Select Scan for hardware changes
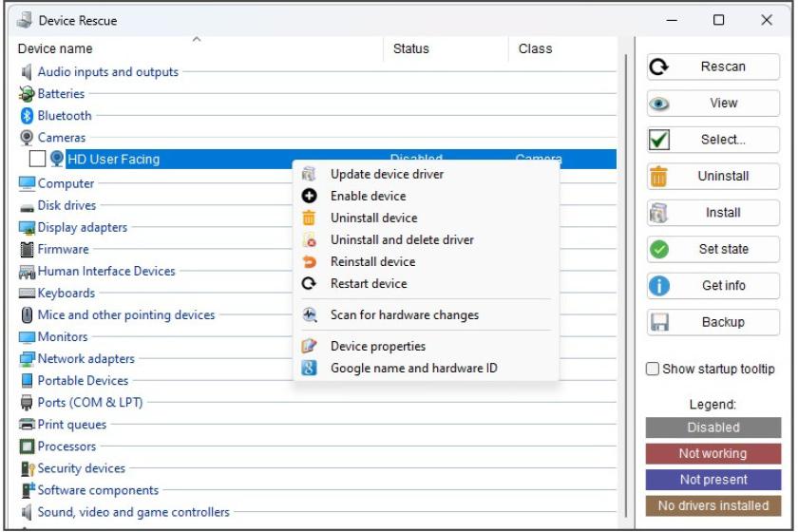Image resolution: width=798 pixels, height=532 pixels. coord(426,315)
